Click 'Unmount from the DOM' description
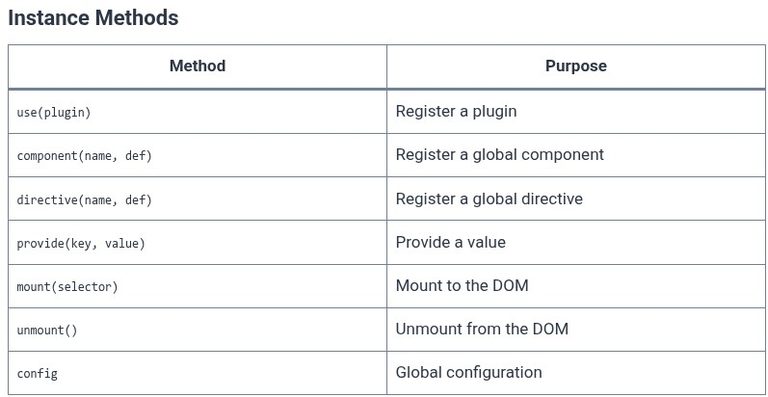This screenshot has height=397, width=768. tap(482, 329)
